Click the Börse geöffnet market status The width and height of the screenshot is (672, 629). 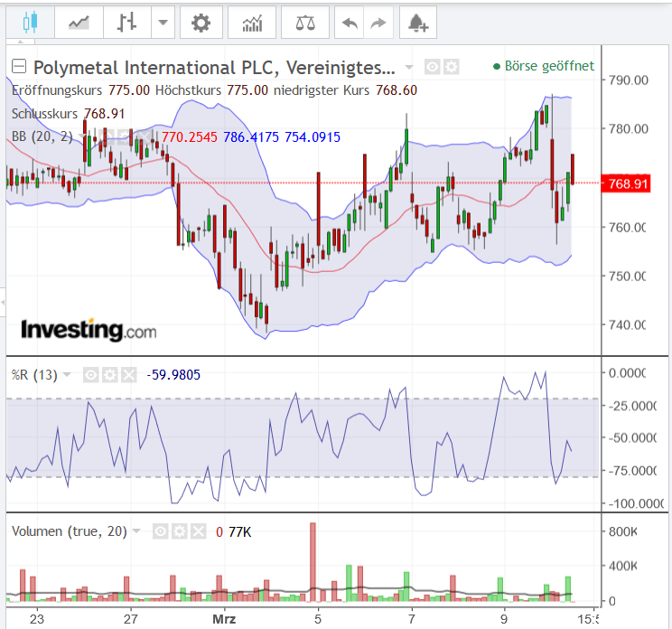[x=544, y=66]
